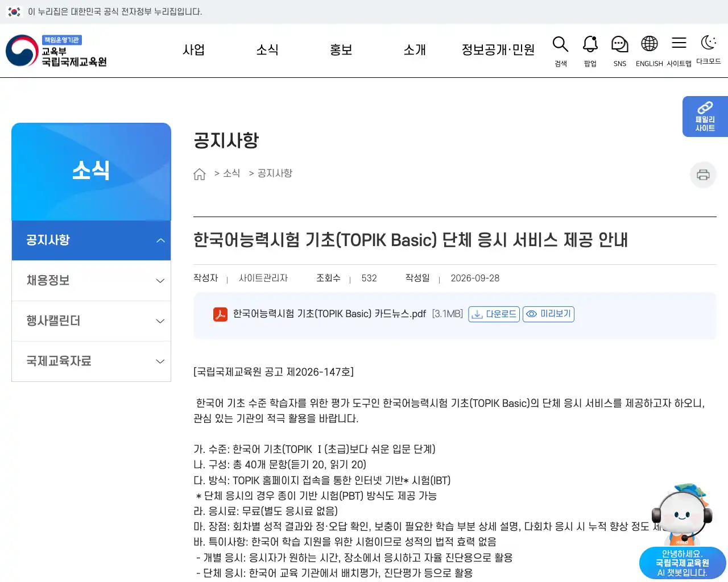The image size is (728, 582).
Task: Expand the 국제교육자료 sidebar section
Action: pyautogui.click(x=92, y=361)
